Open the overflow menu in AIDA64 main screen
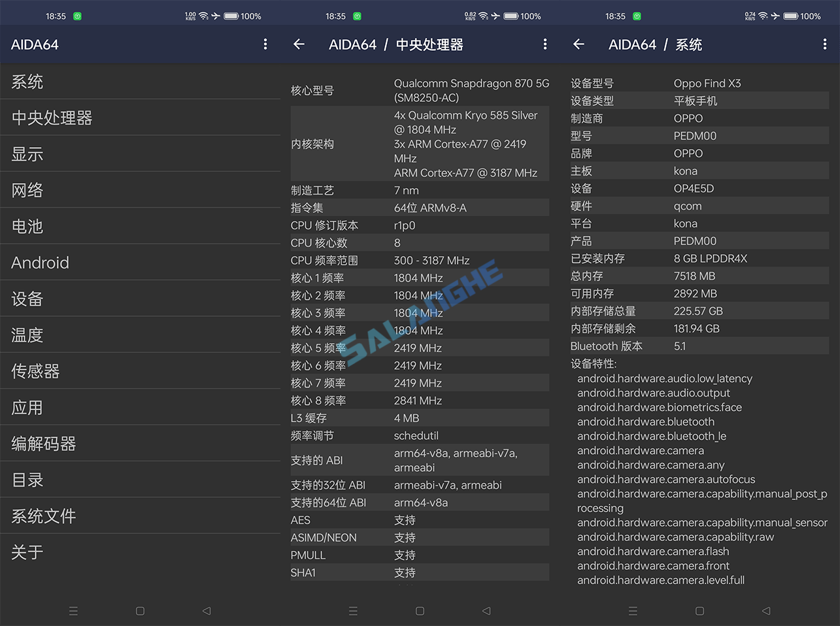The width and height of the screenshot is (840, 626). (x=265, y=44)
